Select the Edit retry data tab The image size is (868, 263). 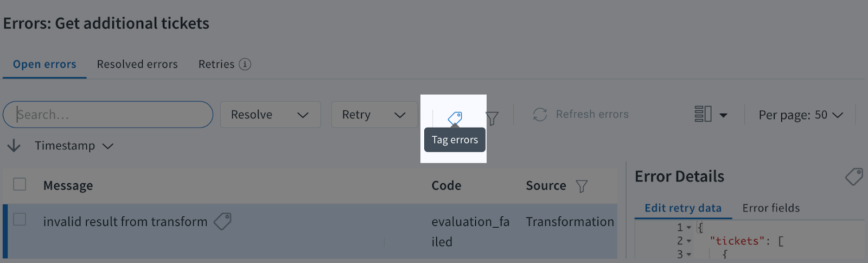(683, 208)
